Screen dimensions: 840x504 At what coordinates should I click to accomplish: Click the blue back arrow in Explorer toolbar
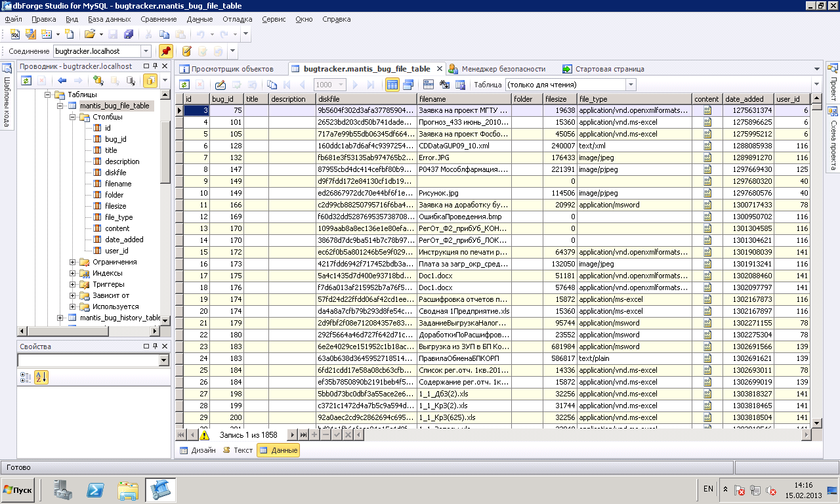[62, 81]
